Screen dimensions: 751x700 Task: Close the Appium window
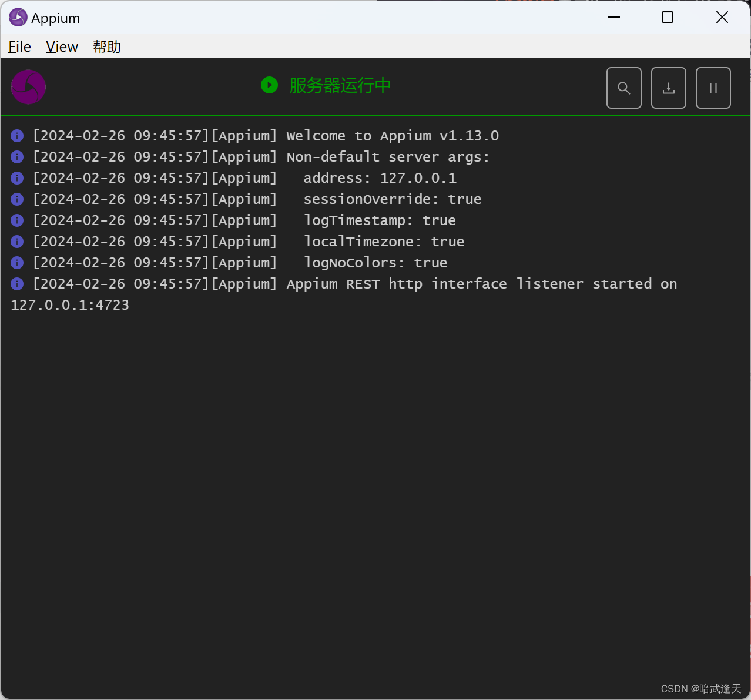pos(722,17)
